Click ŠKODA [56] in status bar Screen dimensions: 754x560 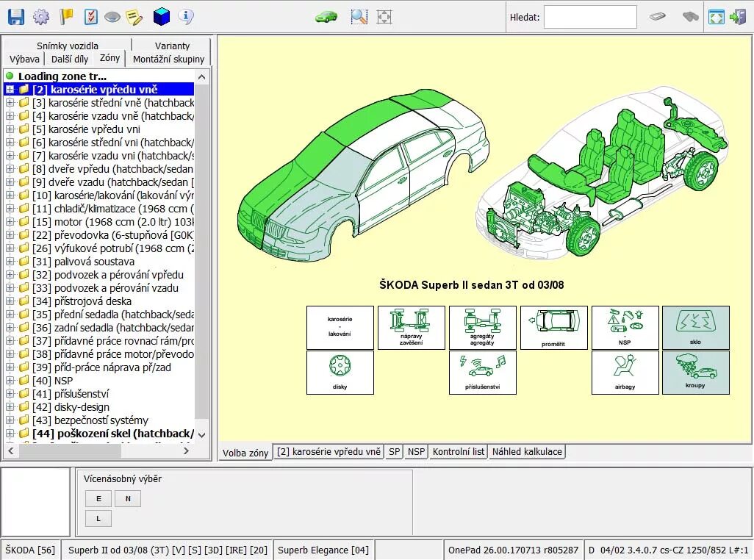pos(30,550)
